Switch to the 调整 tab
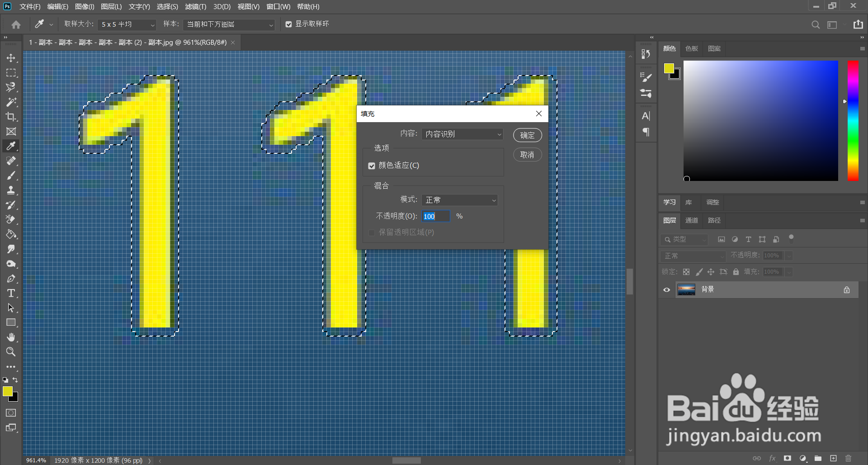Image resolution: width=868 pixels, height=465 pixels. coord(712,202)
